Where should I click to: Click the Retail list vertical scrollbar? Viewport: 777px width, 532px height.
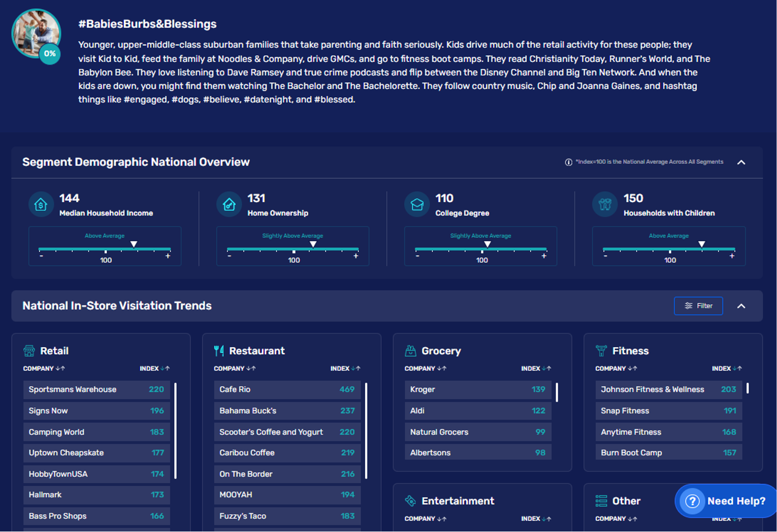pos(175,430)
